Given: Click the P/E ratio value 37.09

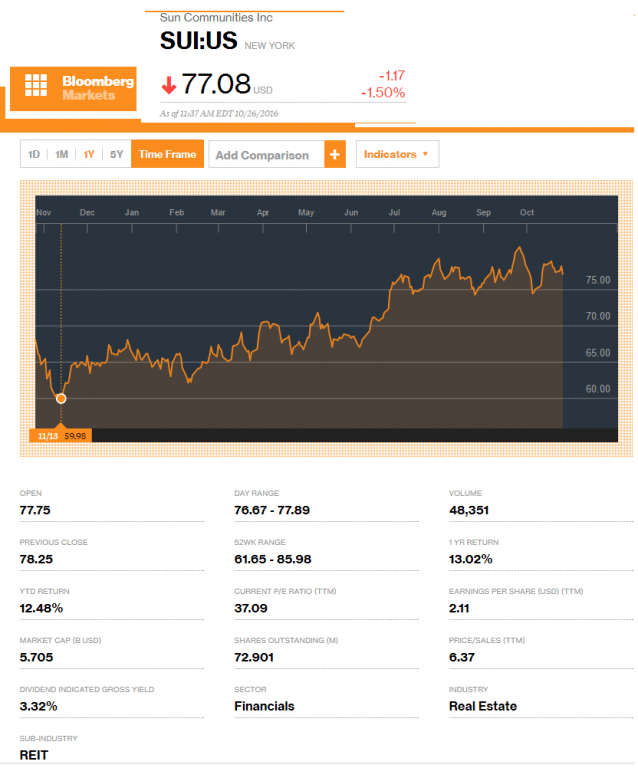Looking at the screenshot, I should (x=251, y=608).
